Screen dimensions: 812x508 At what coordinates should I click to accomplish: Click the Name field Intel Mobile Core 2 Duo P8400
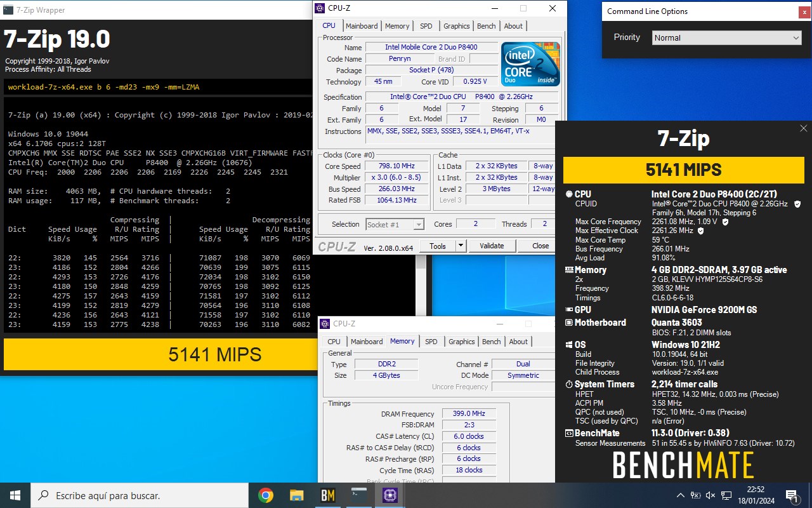click(x=431, y=47)
